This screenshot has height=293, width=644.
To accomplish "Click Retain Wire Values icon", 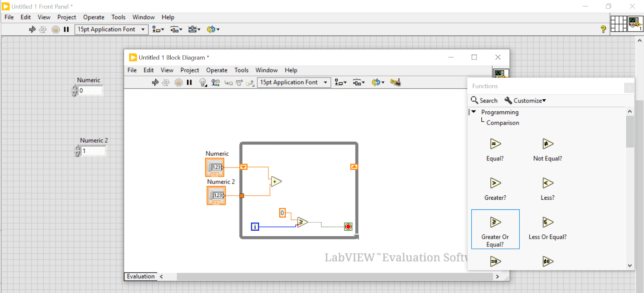I will click(x=216, y=82).
